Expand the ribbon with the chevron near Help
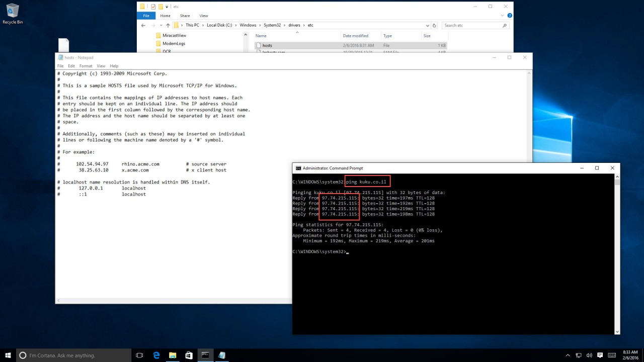This screenshot has width=644, height=362. coord(501,15)
